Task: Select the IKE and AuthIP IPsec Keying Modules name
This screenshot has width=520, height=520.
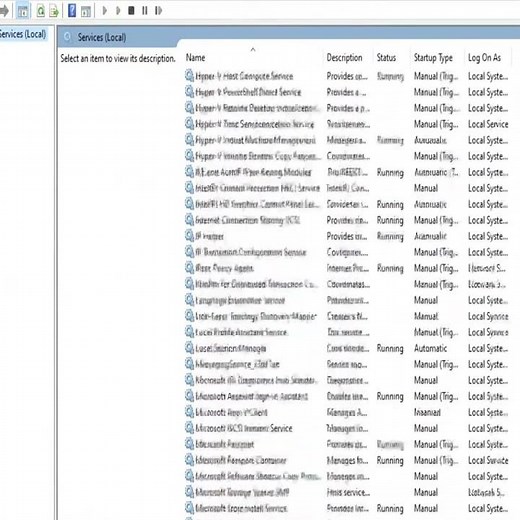Action: coord(253,172)
